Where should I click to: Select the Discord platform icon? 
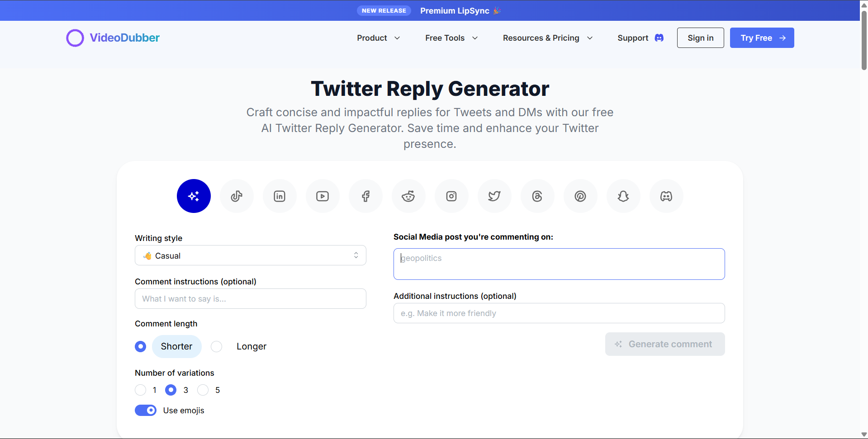coord(666,196)
